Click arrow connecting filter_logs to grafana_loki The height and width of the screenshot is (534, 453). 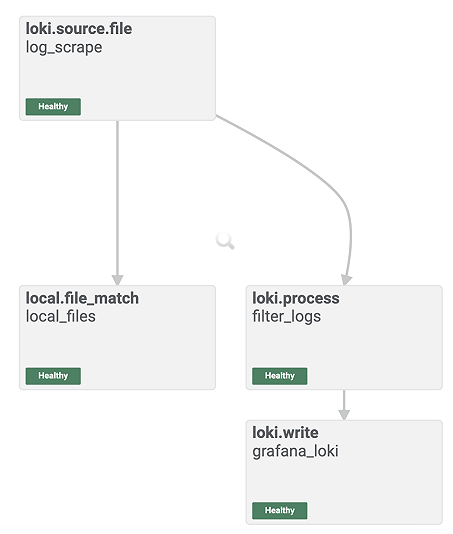(344, 405)
